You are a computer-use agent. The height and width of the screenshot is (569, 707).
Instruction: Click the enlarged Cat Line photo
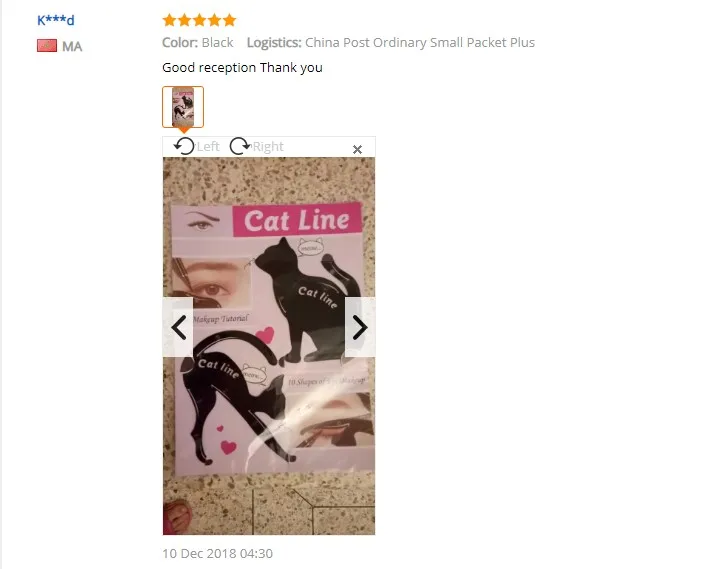[x=269, y=346]
